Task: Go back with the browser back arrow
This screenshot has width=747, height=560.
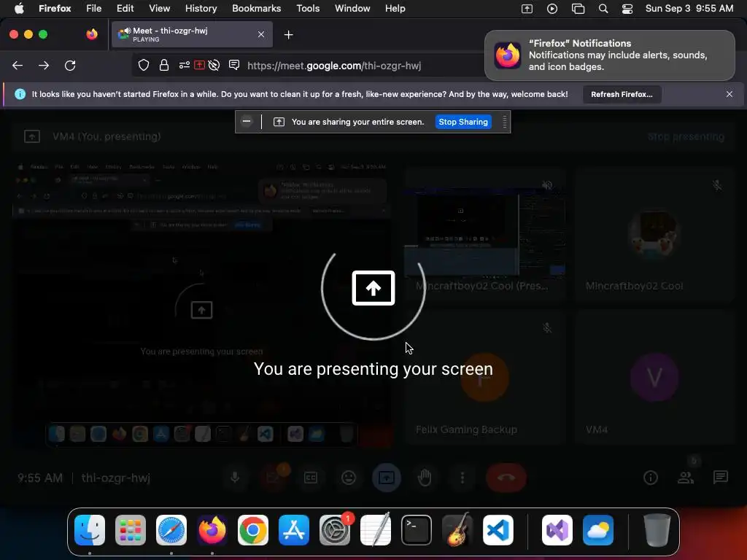Action: click(x=18, y=66)
